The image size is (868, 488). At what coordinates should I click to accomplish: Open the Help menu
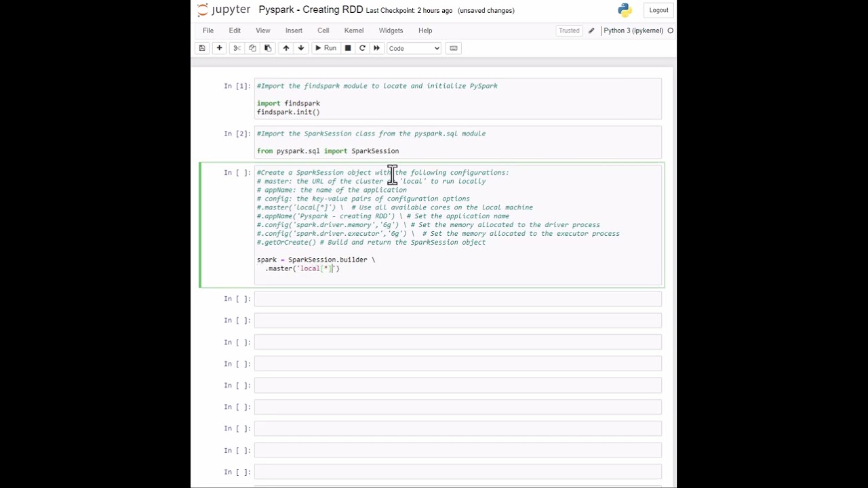[x=425, y=30]
